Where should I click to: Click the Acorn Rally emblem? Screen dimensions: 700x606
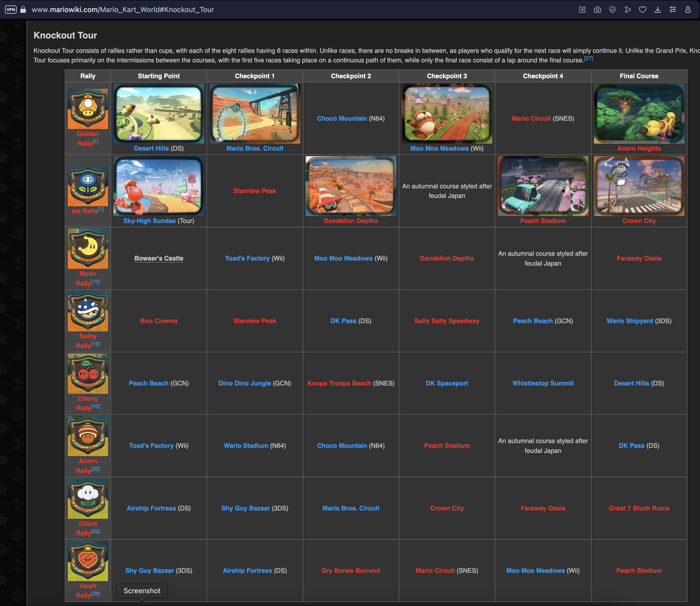(x=88, y=436)
